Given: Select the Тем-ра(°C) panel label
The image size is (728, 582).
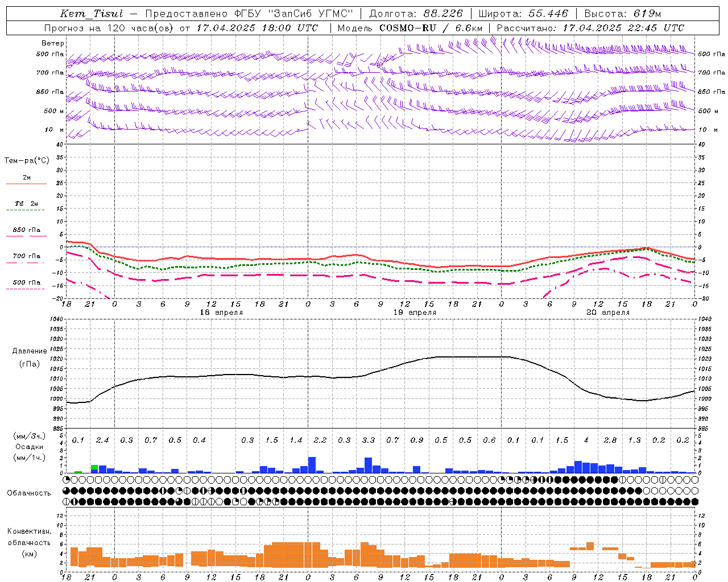Looking at the screenshot, I should click(27, 161).
